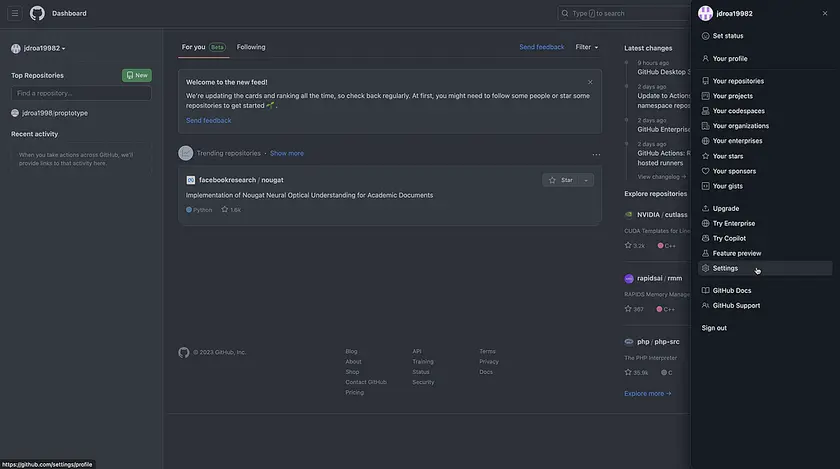Click the nougat repository avatar icon
Viewport: 840px width, 469px height.
[x=190, y=180]
